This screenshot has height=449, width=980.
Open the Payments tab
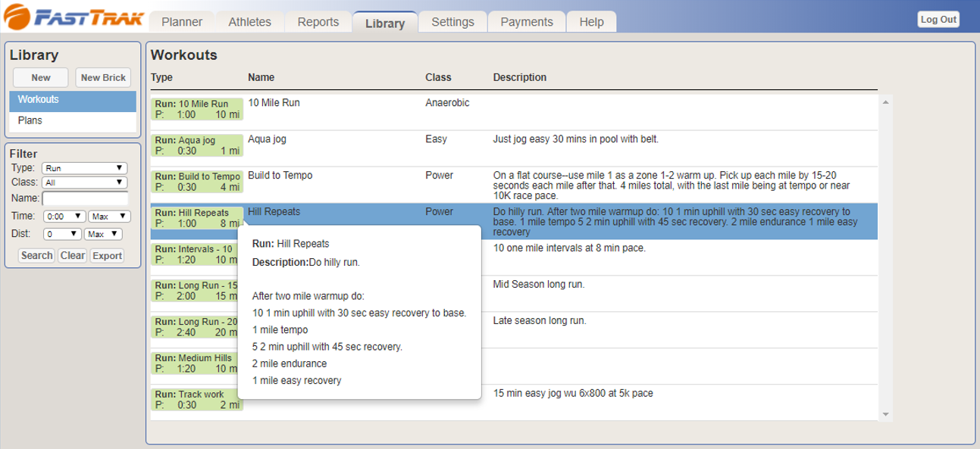click(x=527, y=22)
